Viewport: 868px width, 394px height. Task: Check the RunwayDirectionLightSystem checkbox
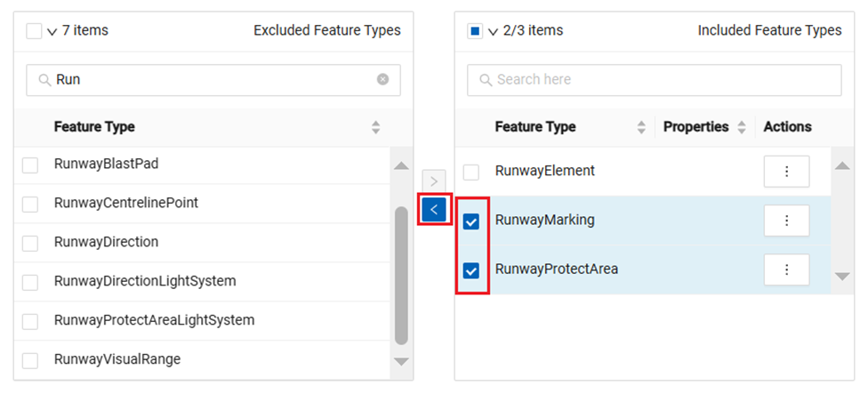click(30, 282)
